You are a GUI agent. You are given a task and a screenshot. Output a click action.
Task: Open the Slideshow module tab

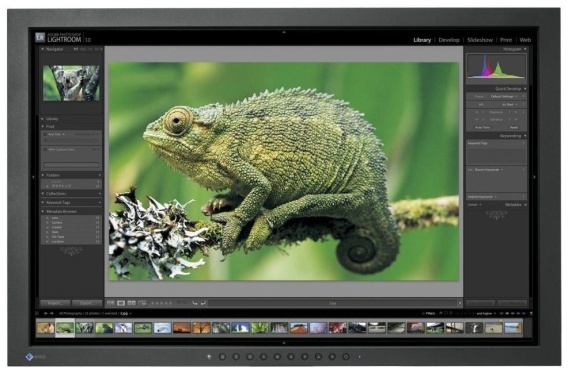(x=480, y=40)
